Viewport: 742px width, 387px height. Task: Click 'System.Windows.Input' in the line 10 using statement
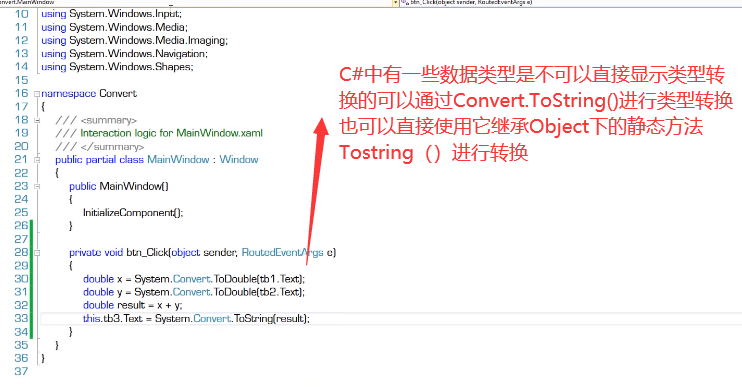(124, 14)
